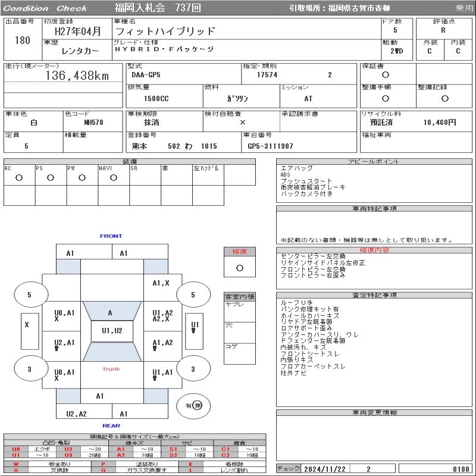Click the recycle fee 10,460円
This screenshot has width=476, height=476.
click(x=440, y=123)
